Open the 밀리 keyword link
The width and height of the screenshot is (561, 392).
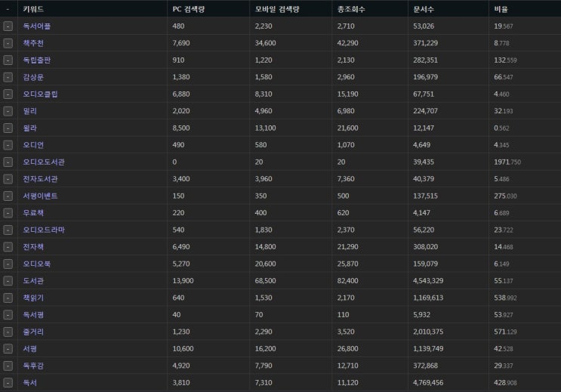tap(29, 111)
